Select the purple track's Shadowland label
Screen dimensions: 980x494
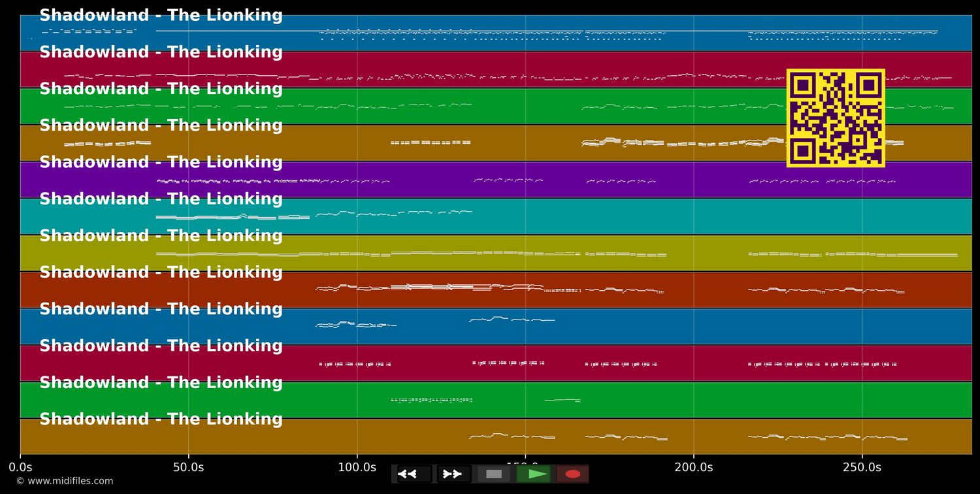tap(161, 162)
